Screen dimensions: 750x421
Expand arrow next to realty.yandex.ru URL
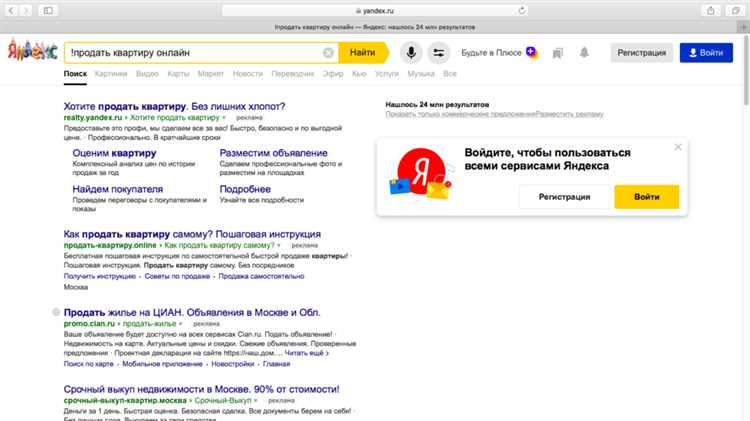click(224, 118)
